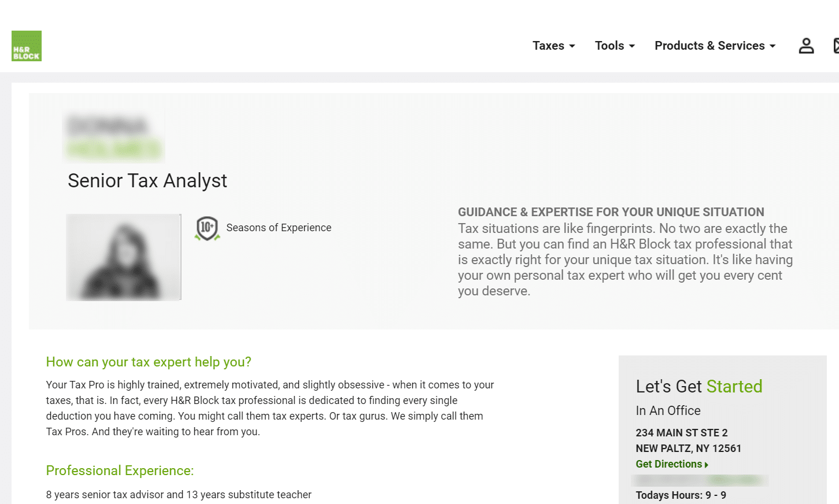Click the Professional Experience heading
This screenshot has width=839, height=504.
click(x=120, y=470)
